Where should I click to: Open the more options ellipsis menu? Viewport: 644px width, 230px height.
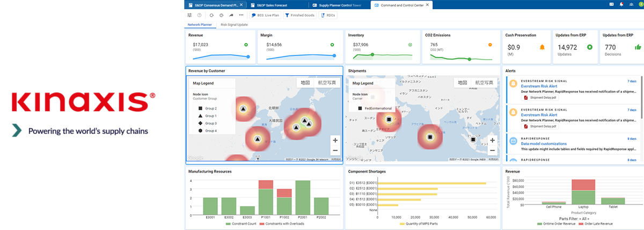(x=241, y=15)
